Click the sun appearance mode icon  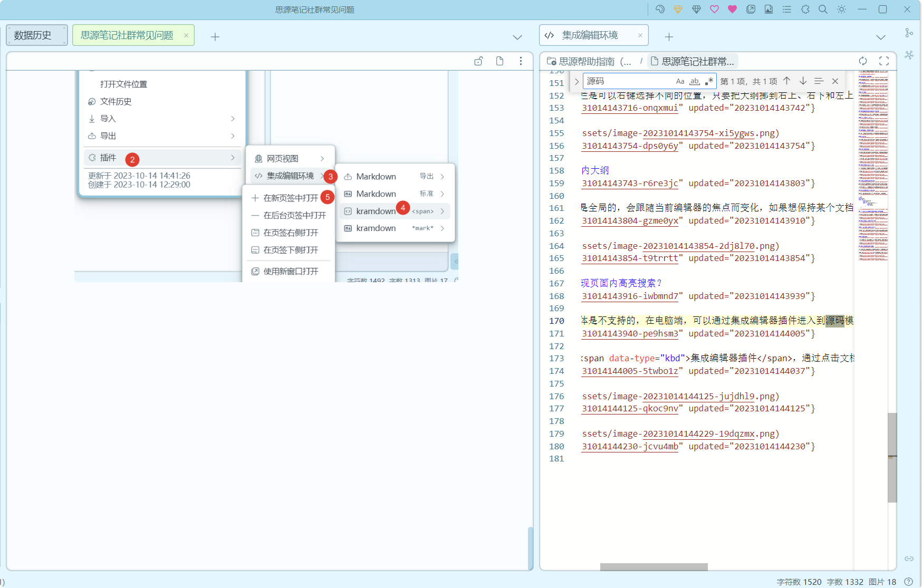click(x=841, y=9)
